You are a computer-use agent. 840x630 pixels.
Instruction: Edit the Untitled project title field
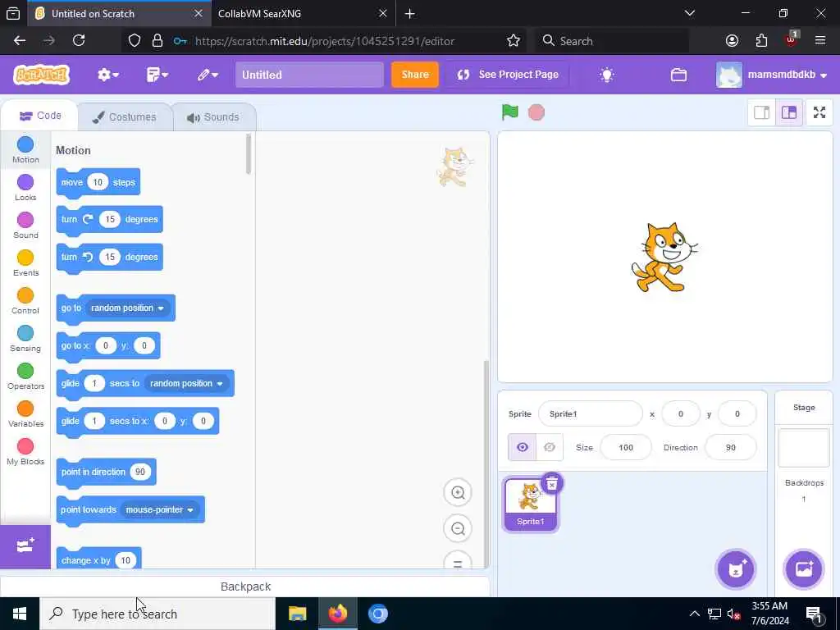[309, 75]
